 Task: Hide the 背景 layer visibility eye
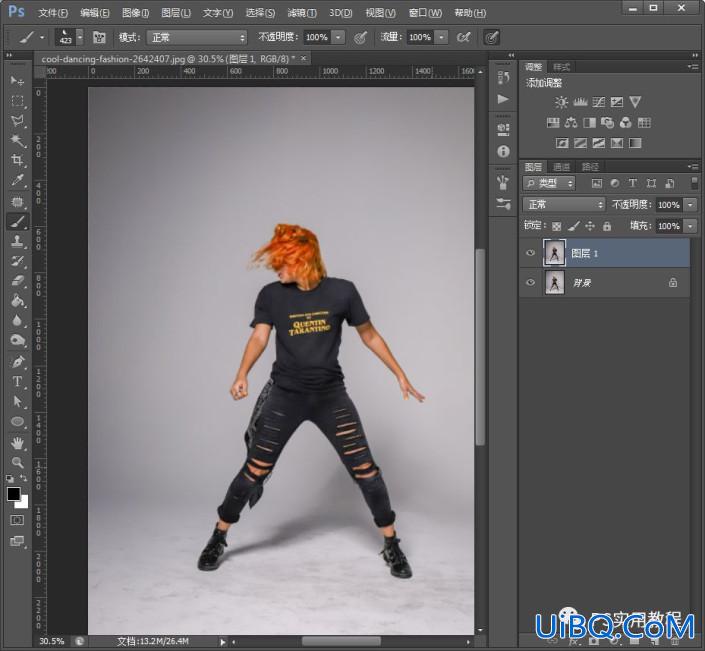531,282
